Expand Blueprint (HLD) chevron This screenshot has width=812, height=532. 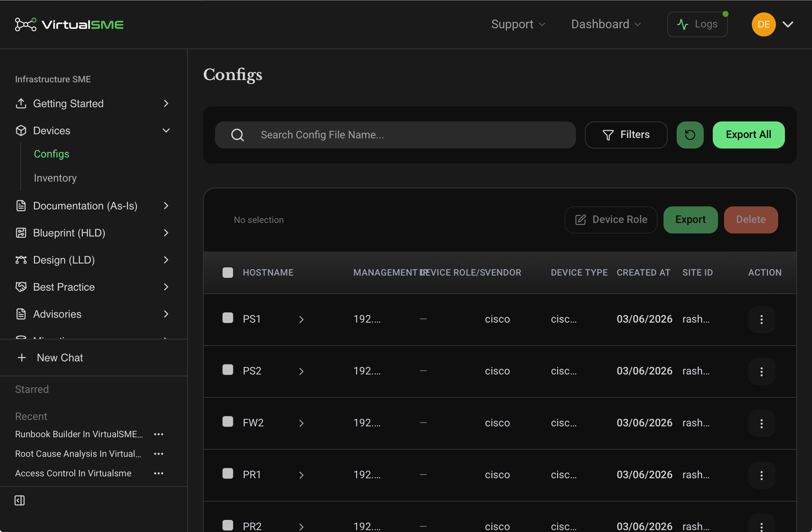point(166,233)
